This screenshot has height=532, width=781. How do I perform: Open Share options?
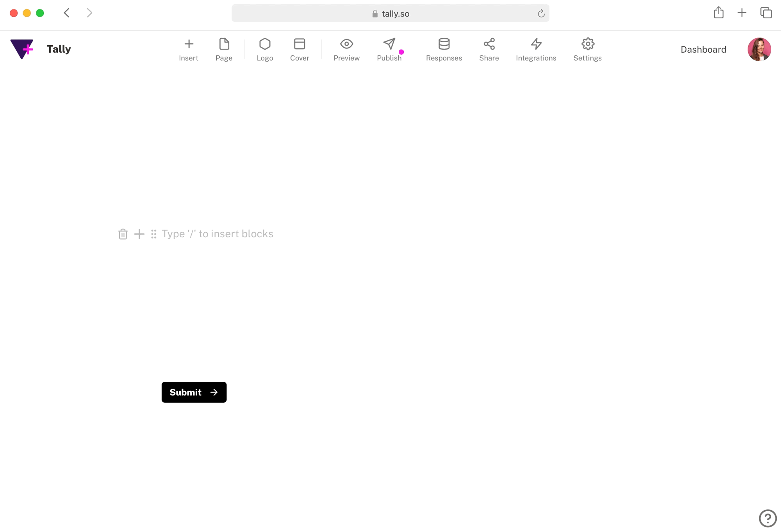[489, 50]
